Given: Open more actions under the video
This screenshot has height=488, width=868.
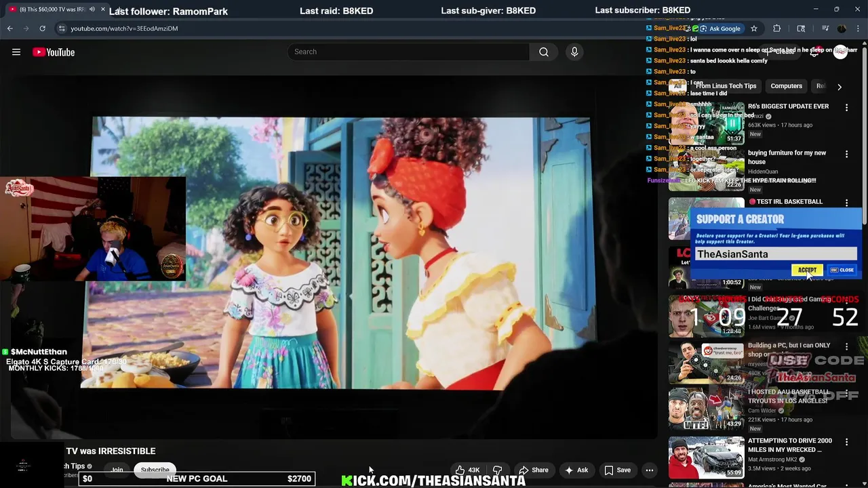Looking at the screenshot, I should [x=649, y=470].
